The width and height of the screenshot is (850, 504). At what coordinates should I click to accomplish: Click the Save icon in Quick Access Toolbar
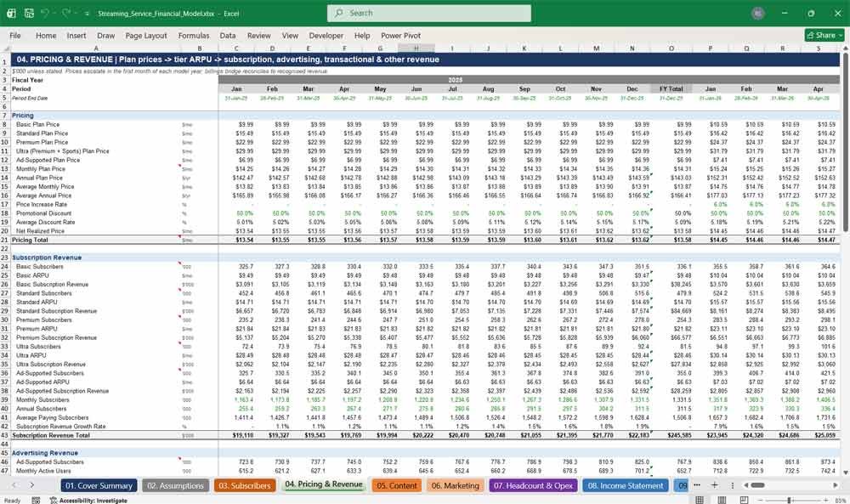pyautogui.click(x=29, y=13)
